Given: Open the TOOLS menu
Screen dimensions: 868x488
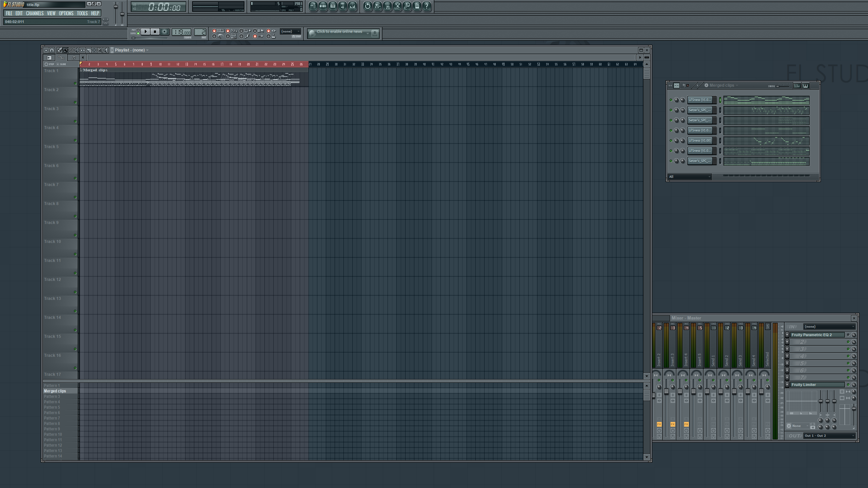Looking at the screenshot, I should pyautogui.click(x=82, y=13).
